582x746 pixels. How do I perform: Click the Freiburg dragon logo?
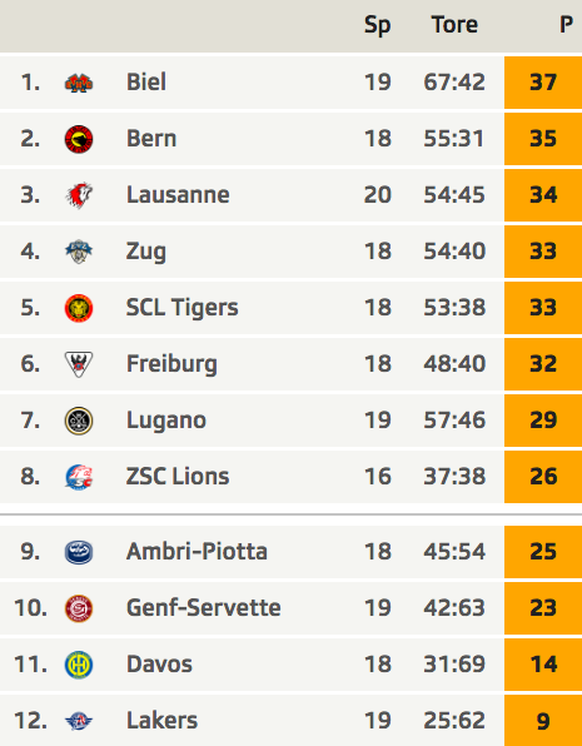pyautogui.click(x=79, y=364)
